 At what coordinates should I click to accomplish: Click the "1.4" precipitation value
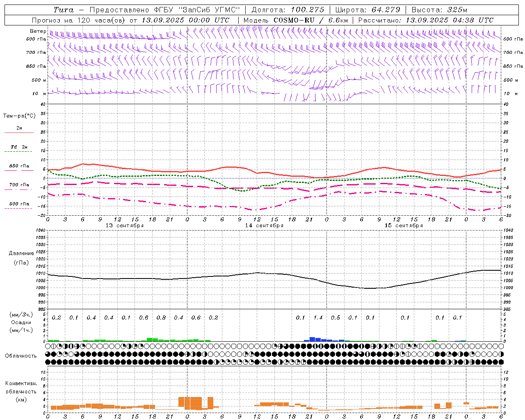[318, 317]
